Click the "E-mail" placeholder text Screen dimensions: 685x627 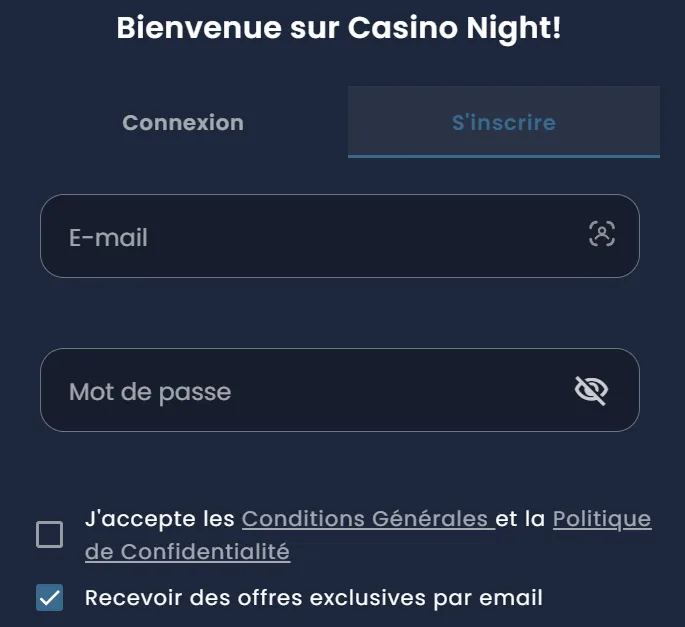[108, 238]
